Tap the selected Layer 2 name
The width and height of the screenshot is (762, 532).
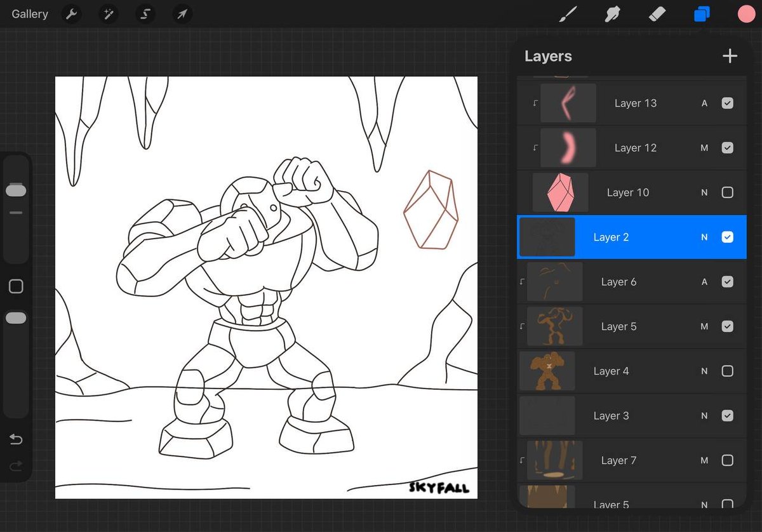coord(611,237)
